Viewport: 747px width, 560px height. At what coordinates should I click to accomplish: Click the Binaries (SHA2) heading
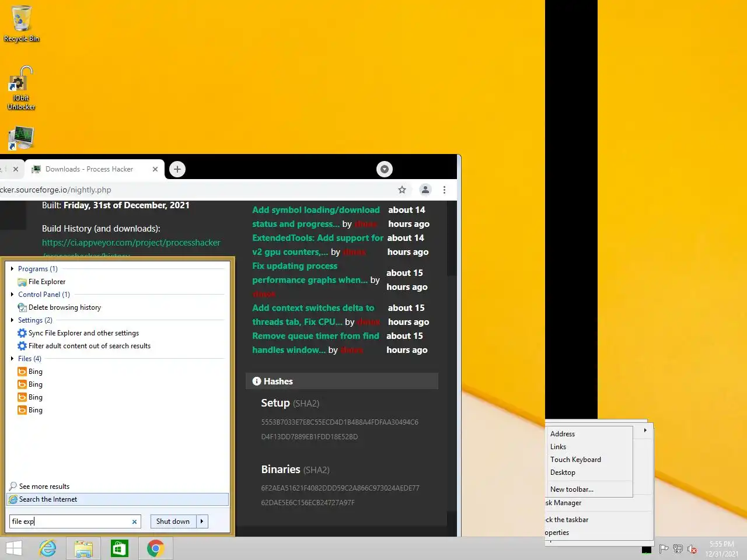(295, 470)
